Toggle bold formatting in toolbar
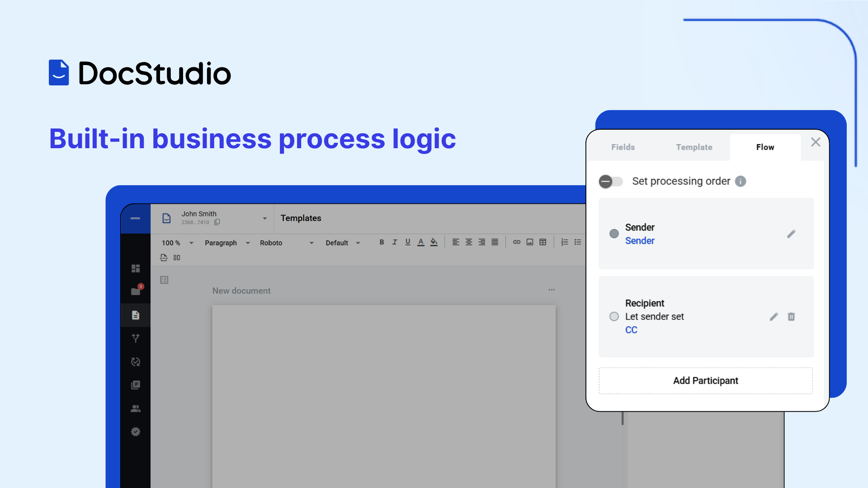This screenshot has height=488, width=868. pyautogui.click(x=382, y=242)
